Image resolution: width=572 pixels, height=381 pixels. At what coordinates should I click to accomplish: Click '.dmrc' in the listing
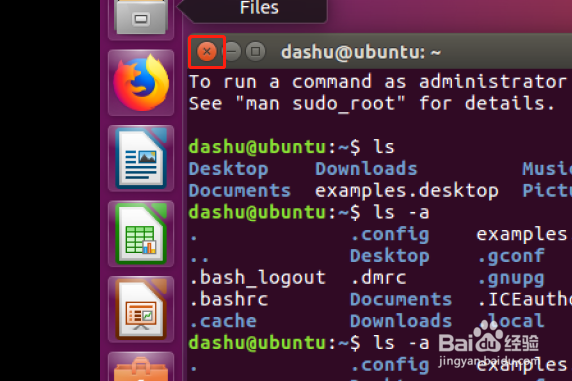pyautogui.click(x=378, y=278)
